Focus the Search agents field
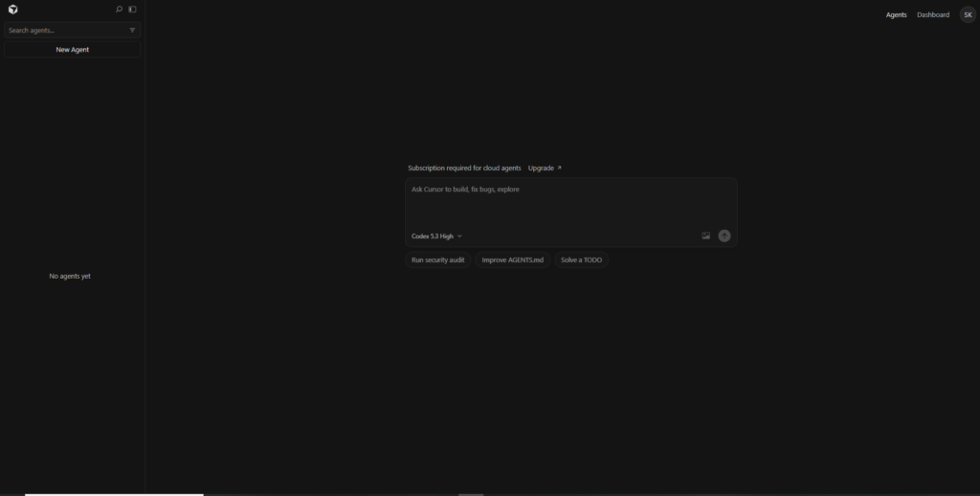 [x=62, y=31]
